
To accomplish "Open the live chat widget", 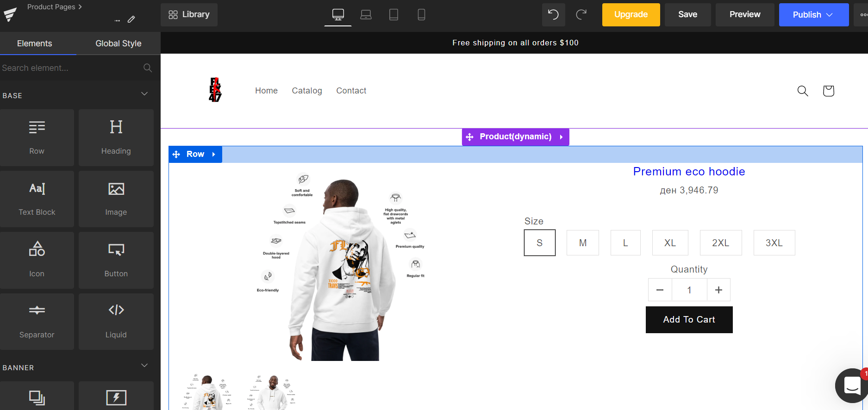I will tap(852, 385).
